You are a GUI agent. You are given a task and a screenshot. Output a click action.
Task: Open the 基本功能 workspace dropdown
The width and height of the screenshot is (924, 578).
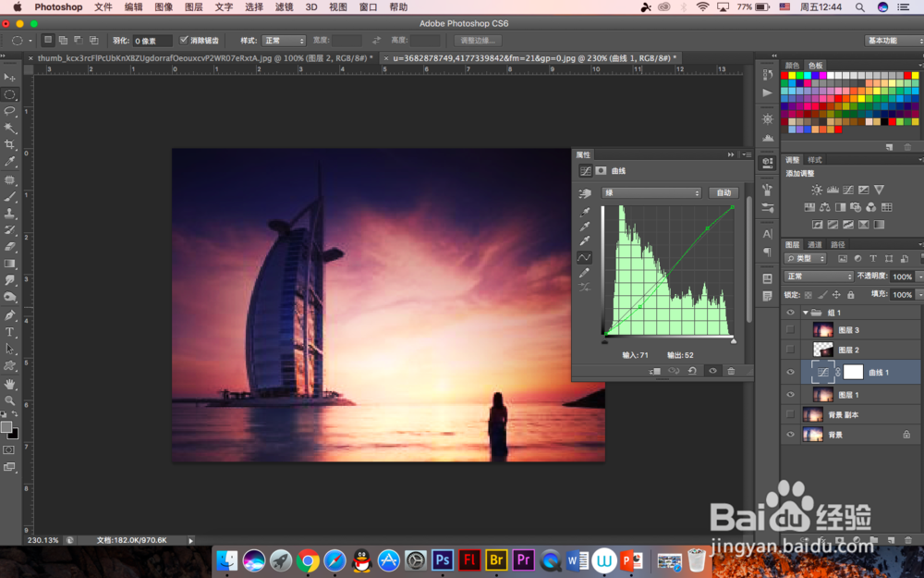(894, 41)
